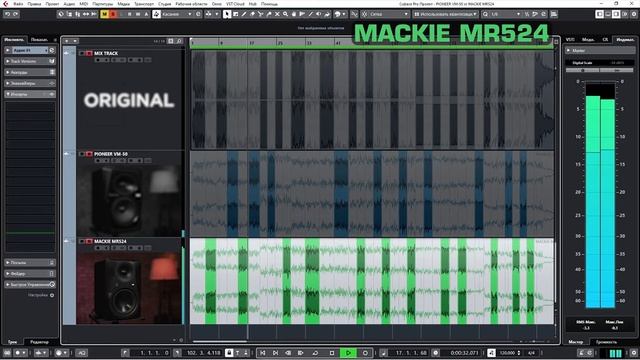Screen dimensions: 640x360
Task: Select the MACKIE MR524 track name
Action: pos(110,241)
